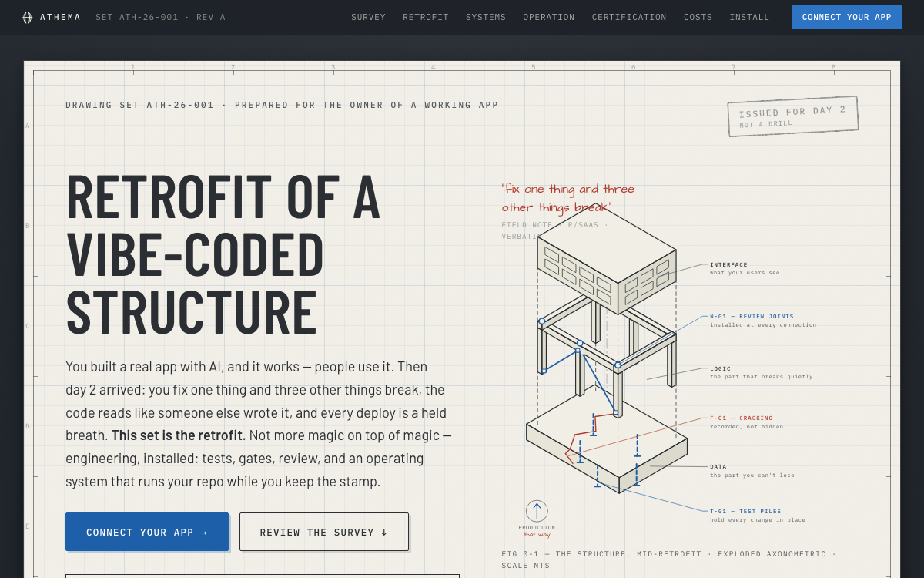Open the Install nav link
The image size is (924, 578).
click(x=749, y=17)
